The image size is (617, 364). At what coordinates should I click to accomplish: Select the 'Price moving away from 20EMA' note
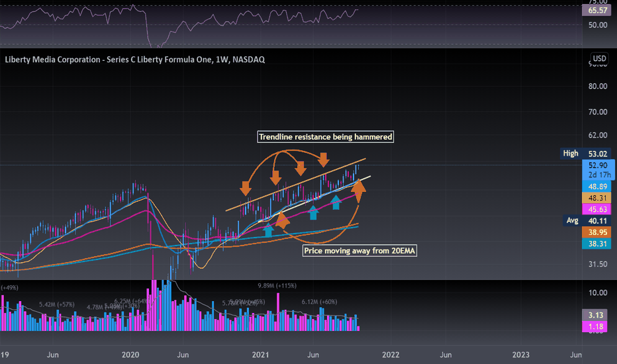(359, 251)
